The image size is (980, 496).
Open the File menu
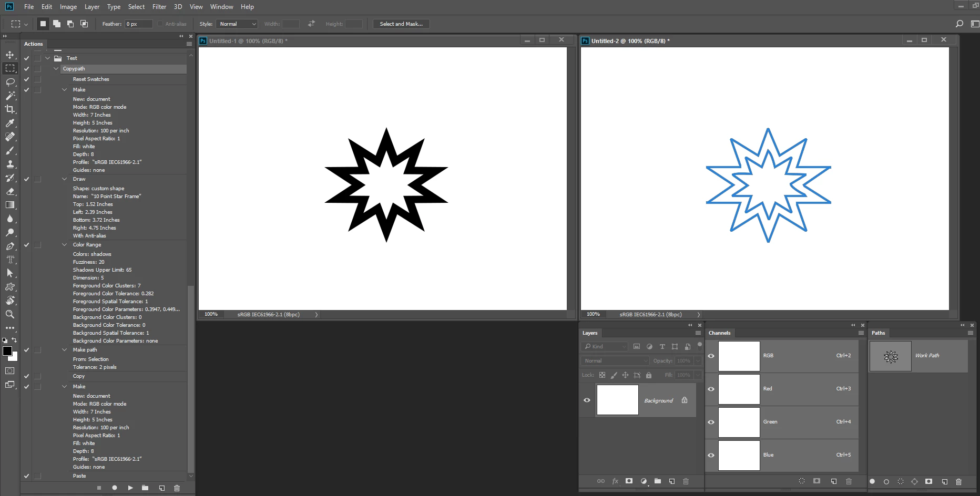tap(29, 7)
